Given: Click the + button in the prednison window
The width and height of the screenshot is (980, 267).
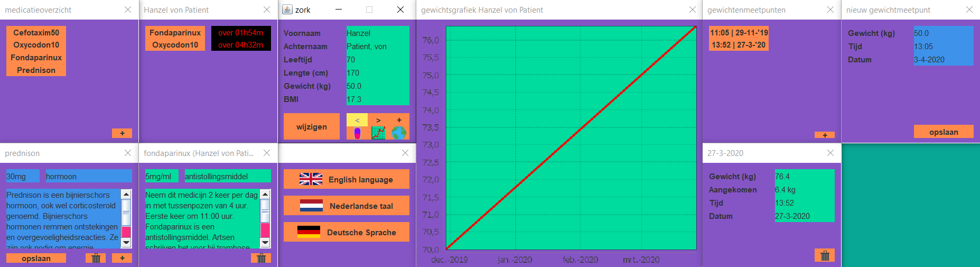Looking at the screenshot, I should [x=122, y=258].
